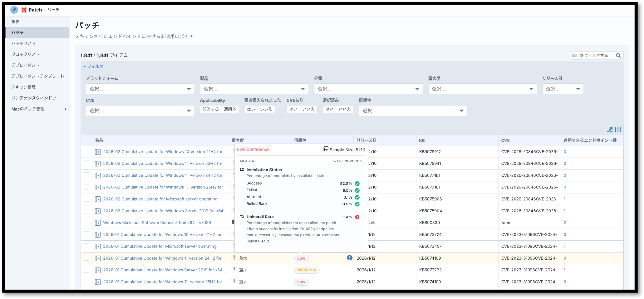
Task: Click patch icon beside Windows Server 2019 2026-01 update
Action: tap(98, 270)
